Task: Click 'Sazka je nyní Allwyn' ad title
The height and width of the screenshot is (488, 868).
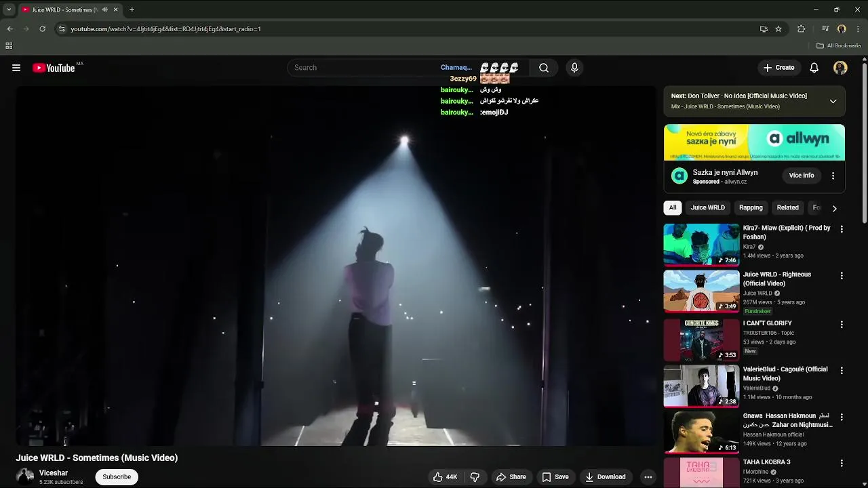Action: coord(725,172)
